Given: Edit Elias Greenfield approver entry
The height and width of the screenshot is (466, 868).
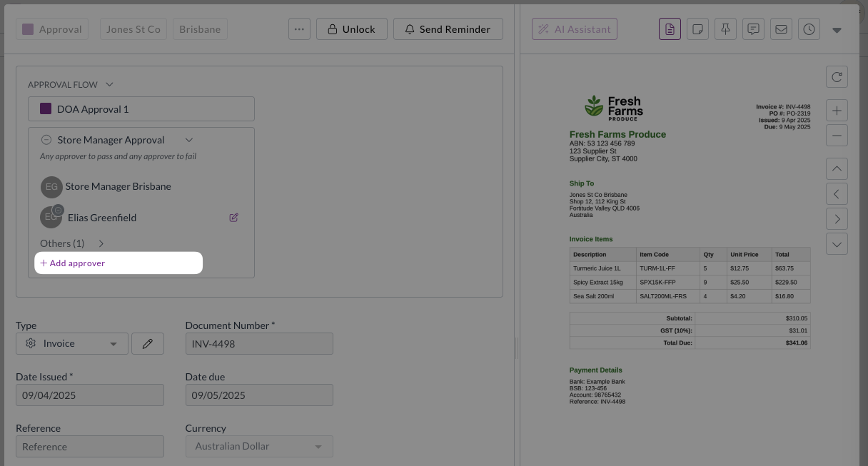Looking at the screenshot, I should tap(233, 218).
